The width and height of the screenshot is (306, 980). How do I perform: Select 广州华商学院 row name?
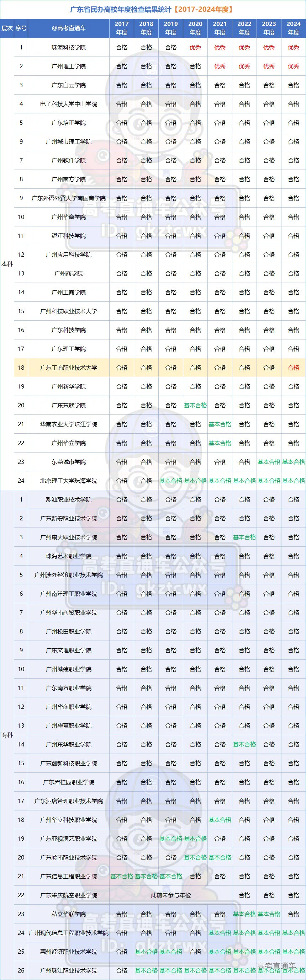pos(69,217)
